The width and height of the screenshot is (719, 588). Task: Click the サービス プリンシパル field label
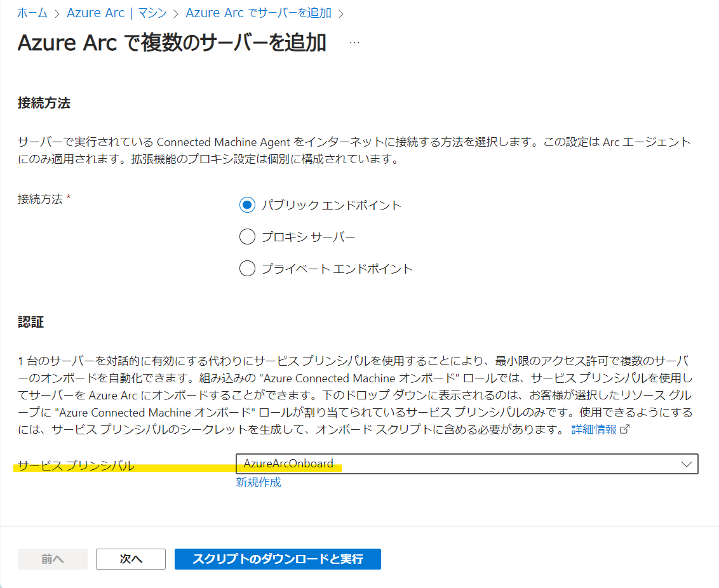tap(76, 465)
